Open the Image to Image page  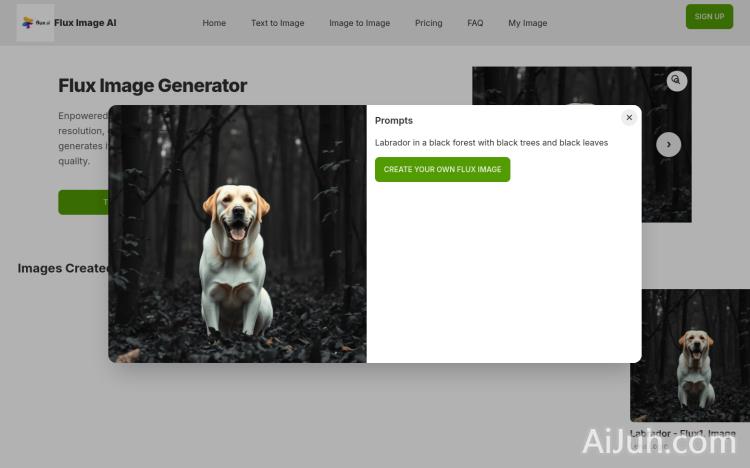359,23
